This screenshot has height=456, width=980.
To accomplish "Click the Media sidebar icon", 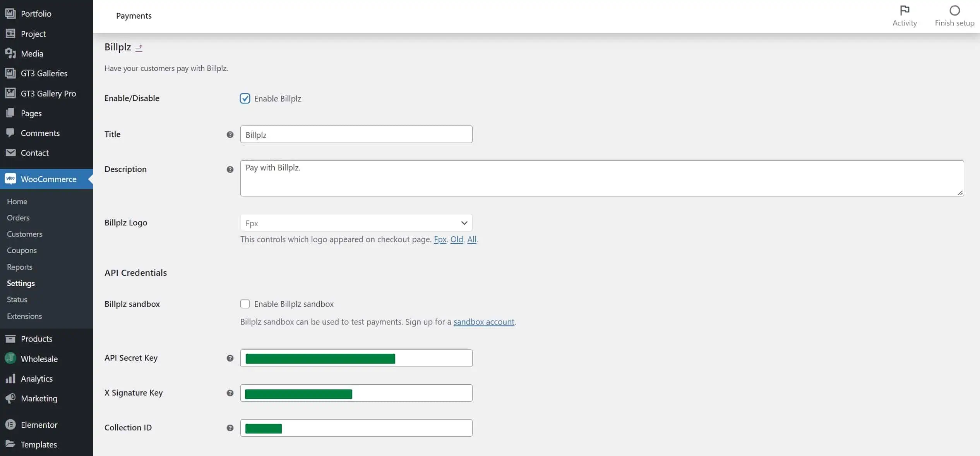I will [x=10, y=53].
